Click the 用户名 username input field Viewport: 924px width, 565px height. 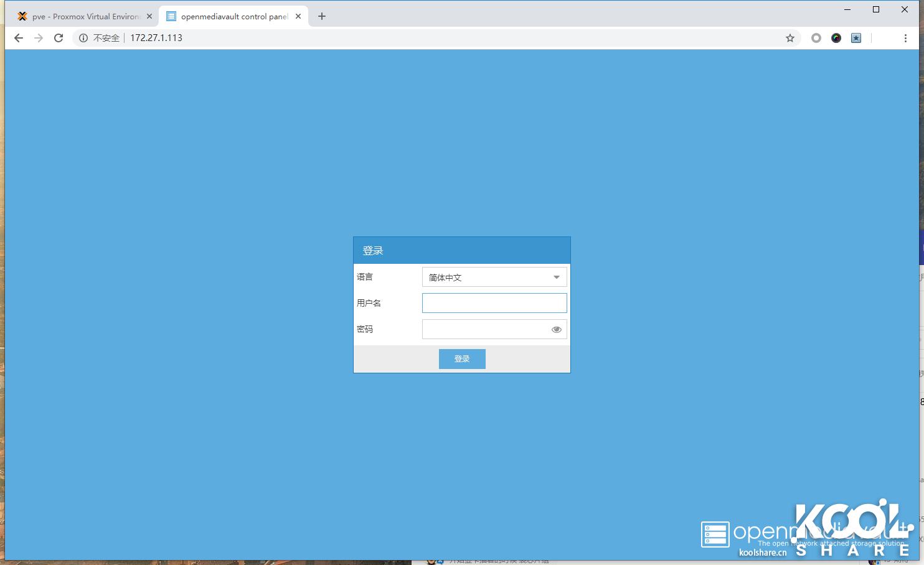coord(494,303)
